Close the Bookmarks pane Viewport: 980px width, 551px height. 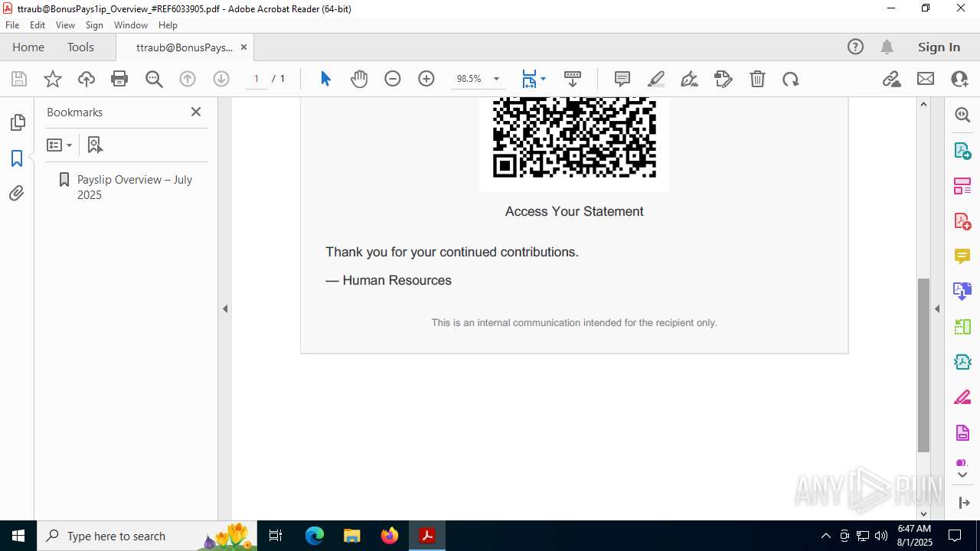point(196,112)
